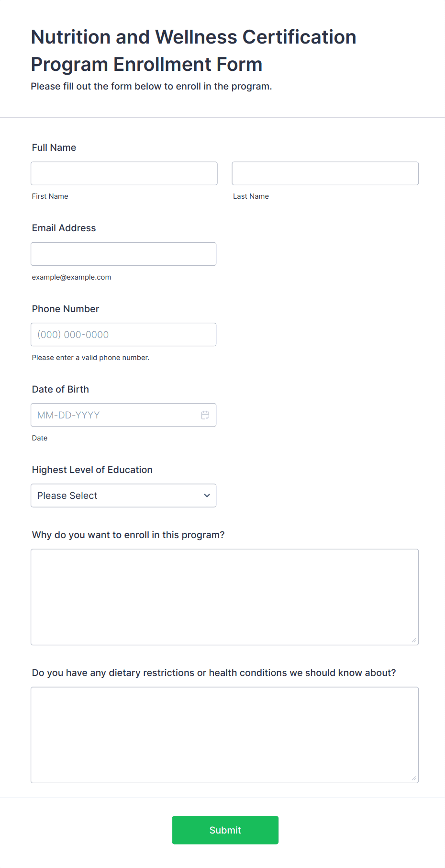Click the resize handle of the enrollment reason textarea
This screenshot has height=868, width=445.
point(414,640)
